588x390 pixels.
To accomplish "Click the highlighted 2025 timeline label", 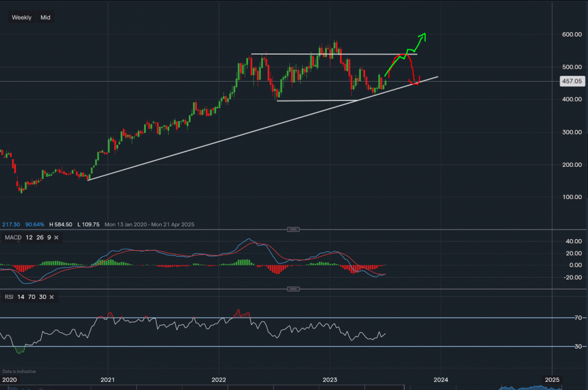I will pos(553,379).
